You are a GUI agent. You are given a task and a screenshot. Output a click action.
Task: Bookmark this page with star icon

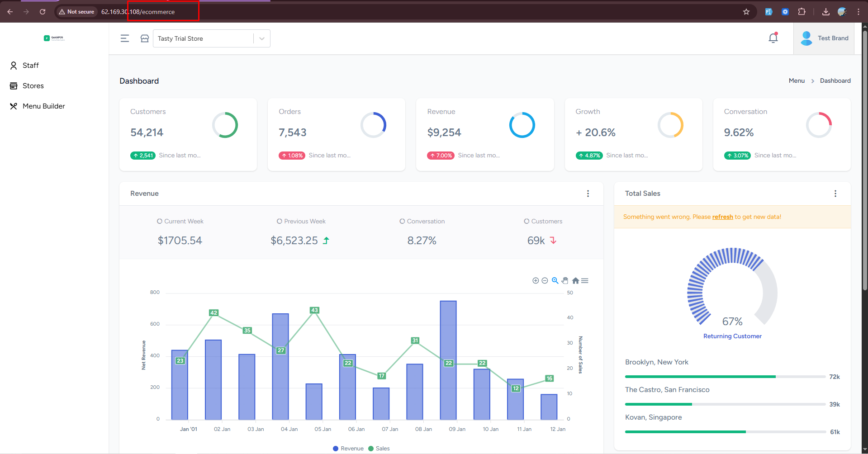point(746,12)
